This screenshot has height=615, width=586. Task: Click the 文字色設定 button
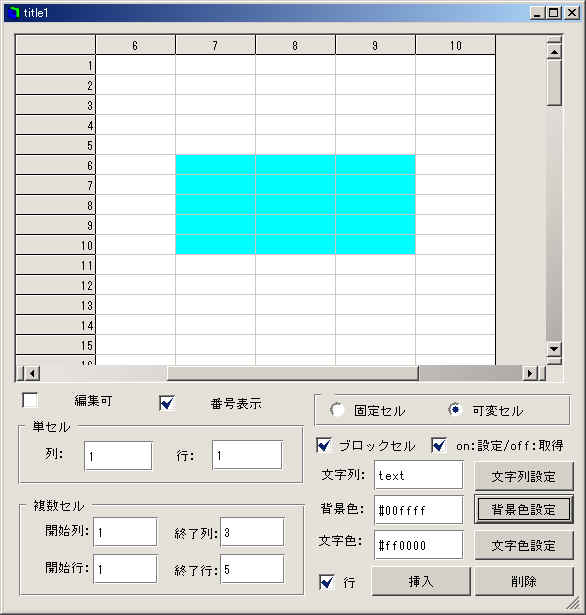pyautogui.click(x=524, y=545)
